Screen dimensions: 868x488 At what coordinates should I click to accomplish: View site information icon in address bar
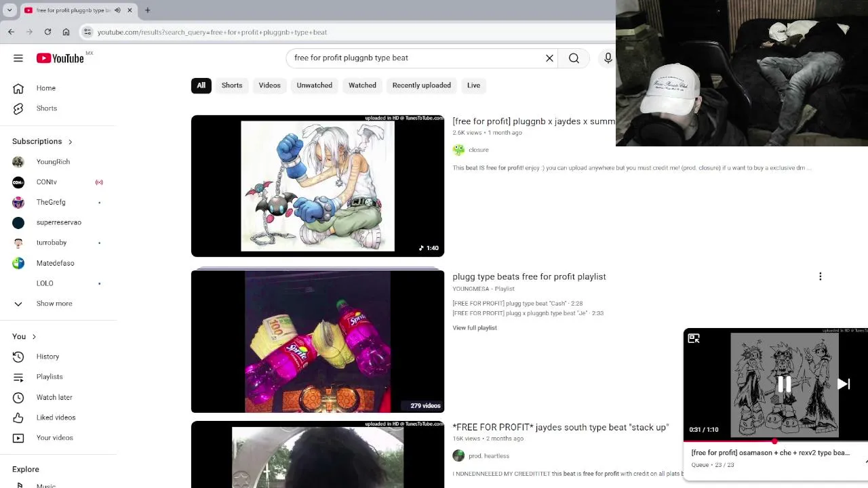[87, 32]
